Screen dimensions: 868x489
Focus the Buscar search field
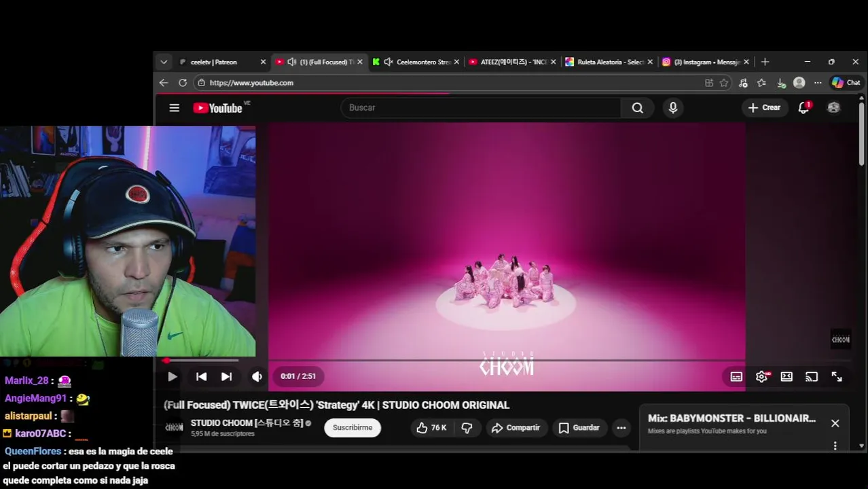click(481, 108)
